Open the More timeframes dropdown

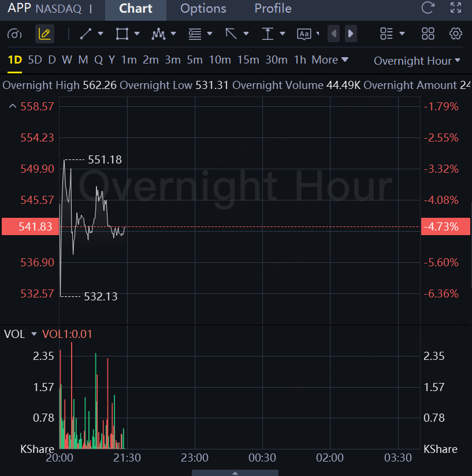pos(330,60)
